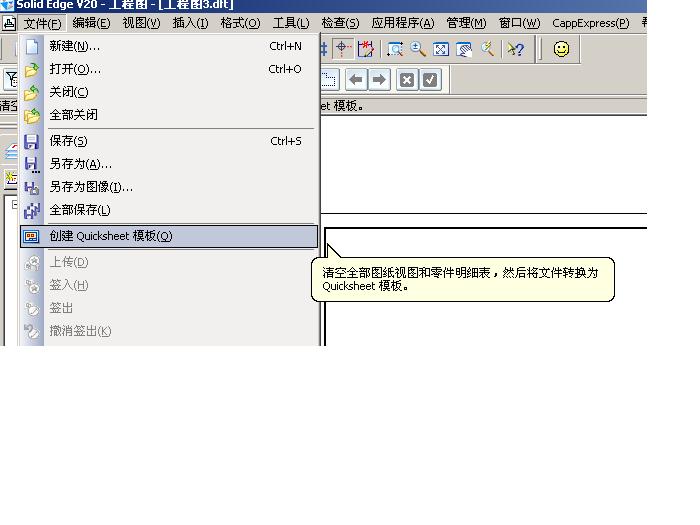The width and height of the screenshot is (700, 525).
Task: Toggle the crosshair alignment indicator tool
Action: click(x=342, y=49)
